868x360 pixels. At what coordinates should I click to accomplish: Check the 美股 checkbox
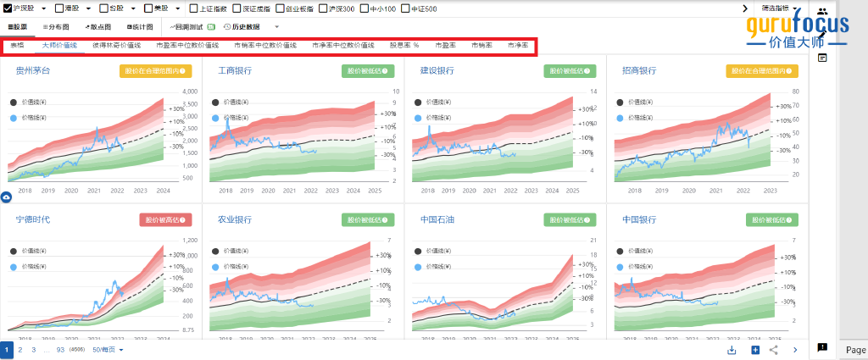pyautogui.click(x=147, y=8)
